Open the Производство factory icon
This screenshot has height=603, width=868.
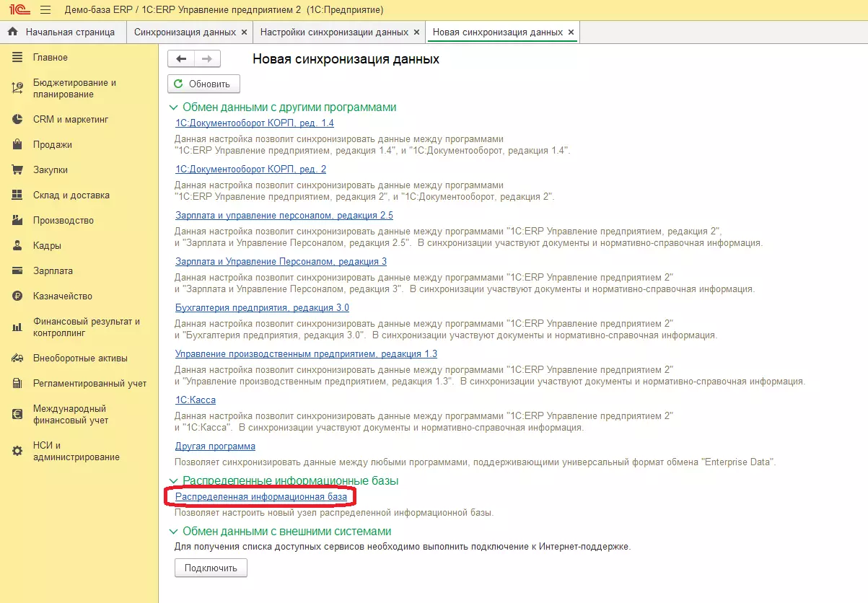pos(17,221)
